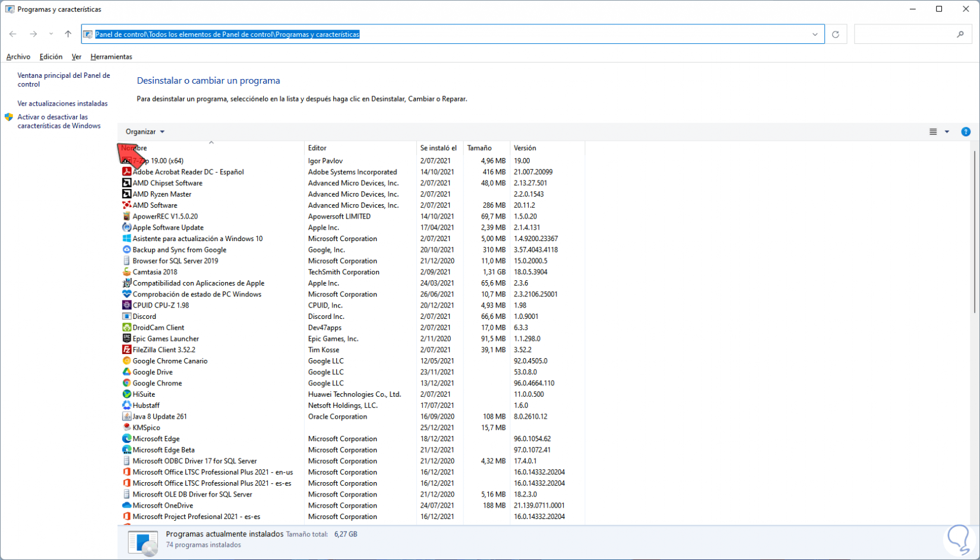The width and height of the screenshot is (980, 560).
Task: Click version 21.007.20099 cell
Action: tap(533, 172)
